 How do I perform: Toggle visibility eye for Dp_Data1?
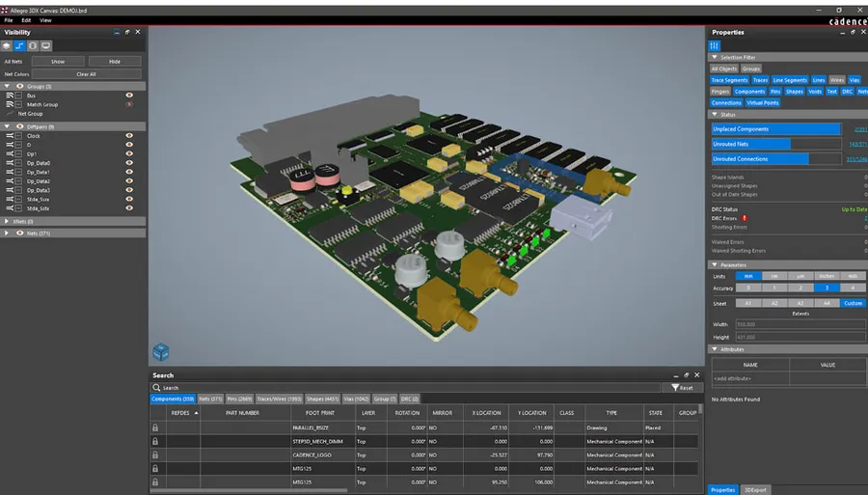pos(129,172)
